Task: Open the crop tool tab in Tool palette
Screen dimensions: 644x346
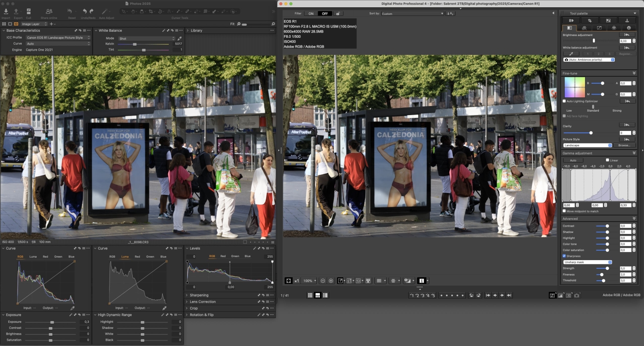Action: point(590,20)
